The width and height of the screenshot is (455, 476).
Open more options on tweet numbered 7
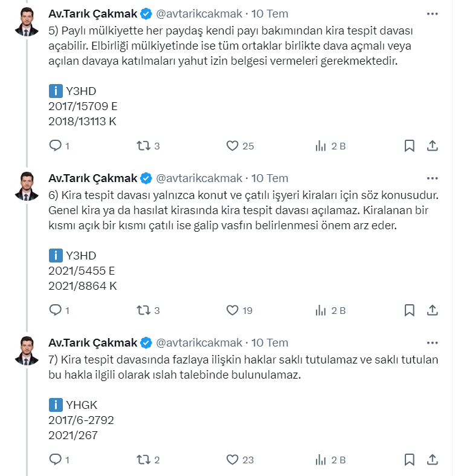pyautogui.click(x=432, y=343)
